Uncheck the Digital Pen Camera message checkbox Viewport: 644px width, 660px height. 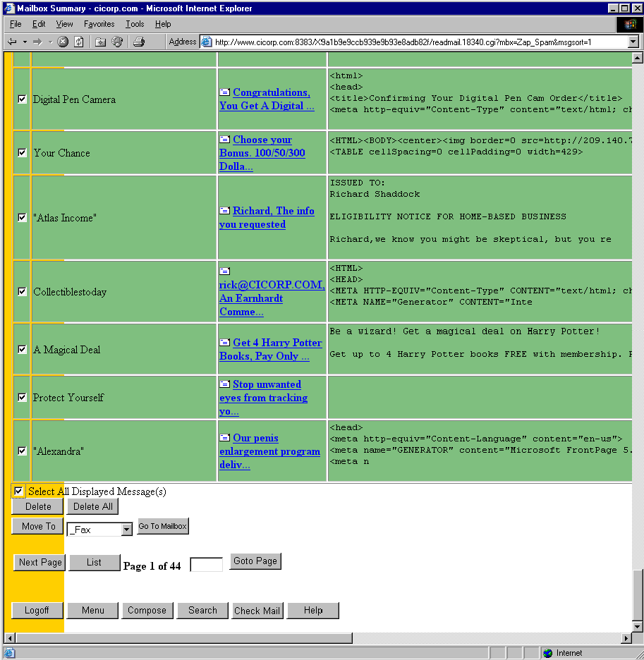click(22, 99)
